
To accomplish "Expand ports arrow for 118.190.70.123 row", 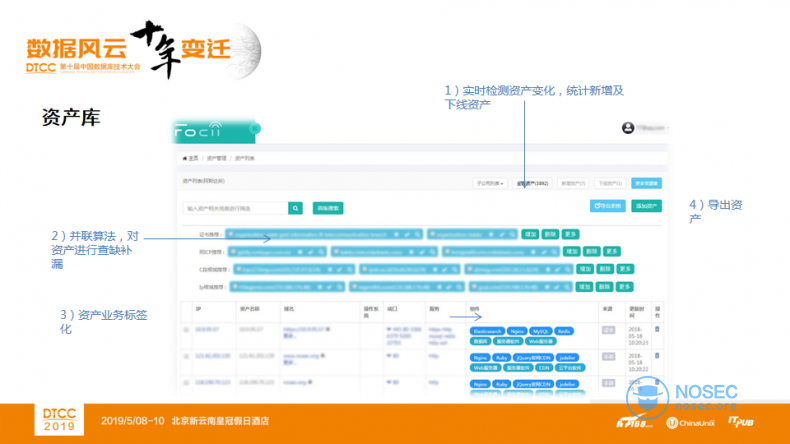I will 388,383.
